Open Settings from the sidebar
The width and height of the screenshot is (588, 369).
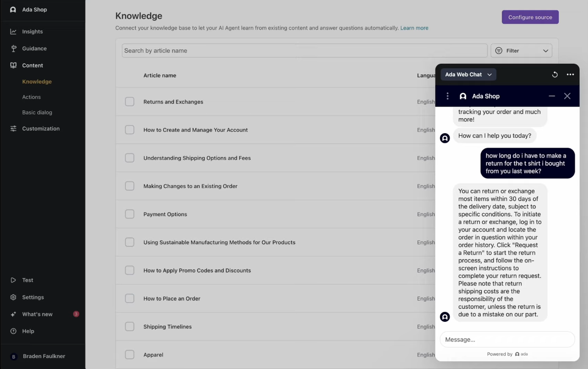tap(33, 297)
